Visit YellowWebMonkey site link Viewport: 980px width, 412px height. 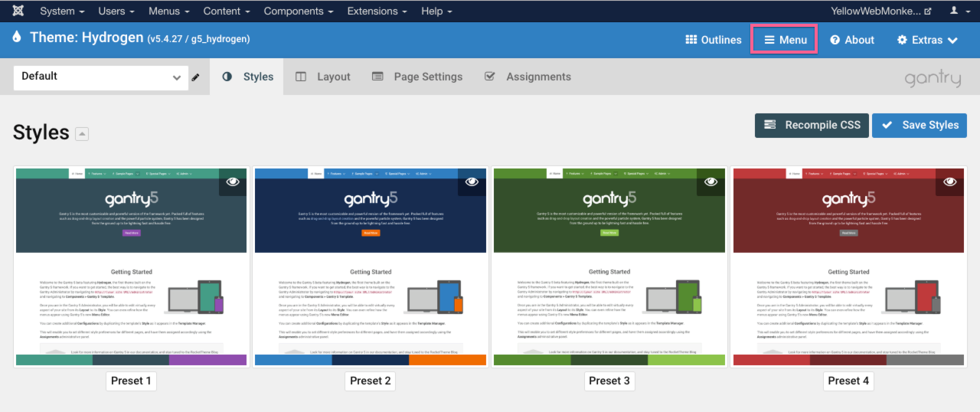[x=881, y=11]
